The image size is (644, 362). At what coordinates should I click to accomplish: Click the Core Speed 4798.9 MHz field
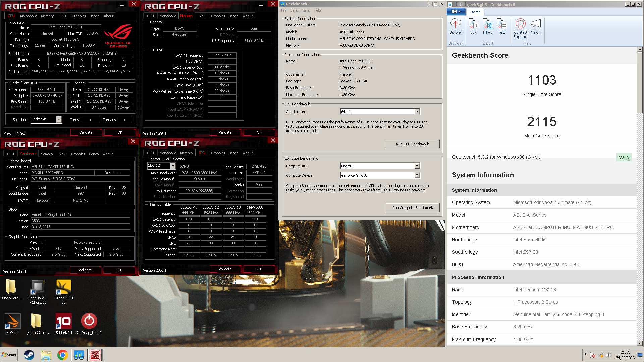pos(47,89)
